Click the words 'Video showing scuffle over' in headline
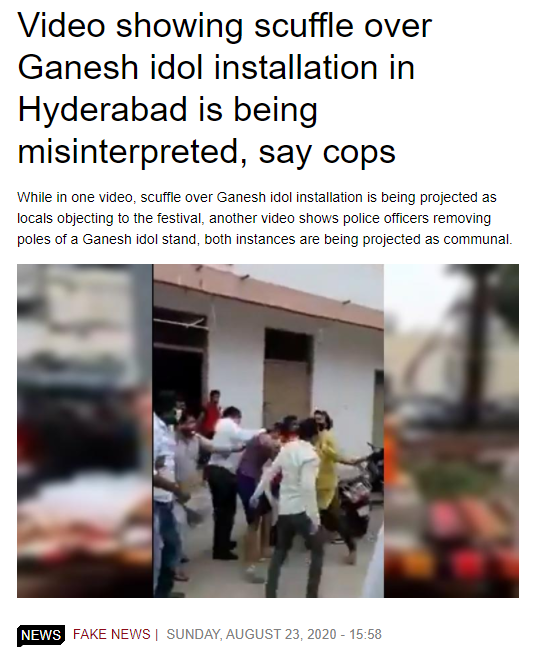This screenshot has height=647, width=542. click(224, 26)
